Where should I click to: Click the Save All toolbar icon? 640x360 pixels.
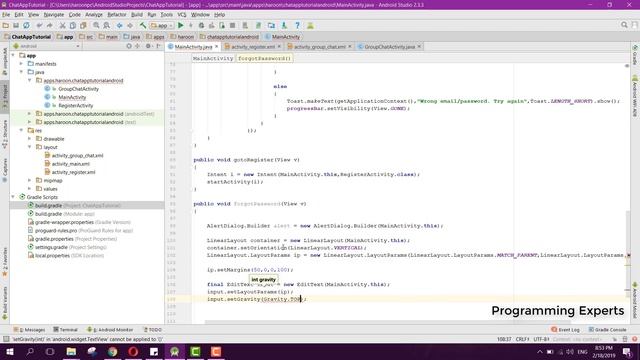point(16,25)
